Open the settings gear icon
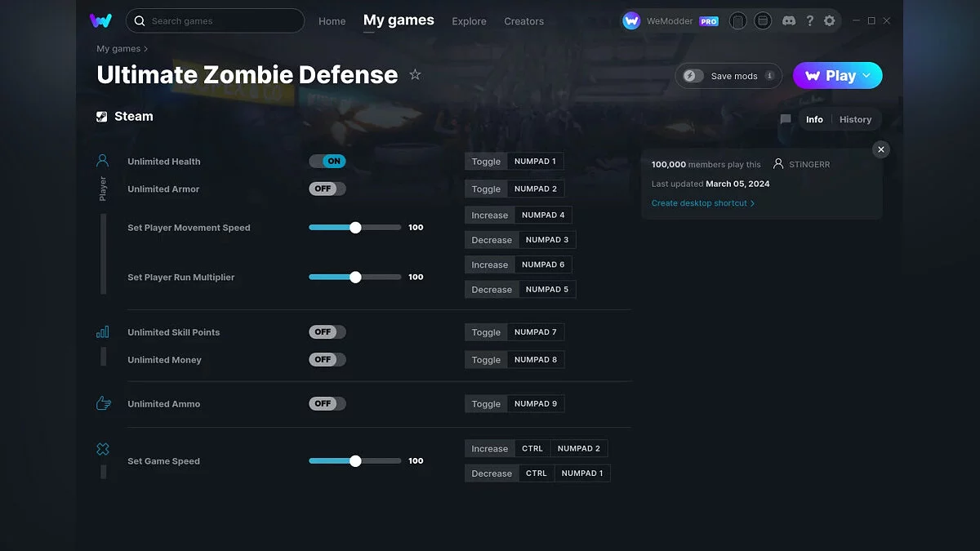The image size is (980, 551). coord(830,20)
